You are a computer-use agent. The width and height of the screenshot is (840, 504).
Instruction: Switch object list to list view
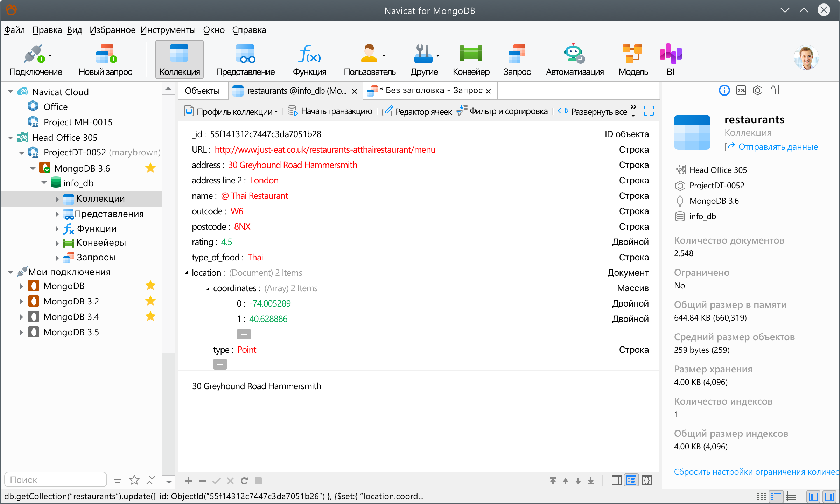click(x=762, y=497)
